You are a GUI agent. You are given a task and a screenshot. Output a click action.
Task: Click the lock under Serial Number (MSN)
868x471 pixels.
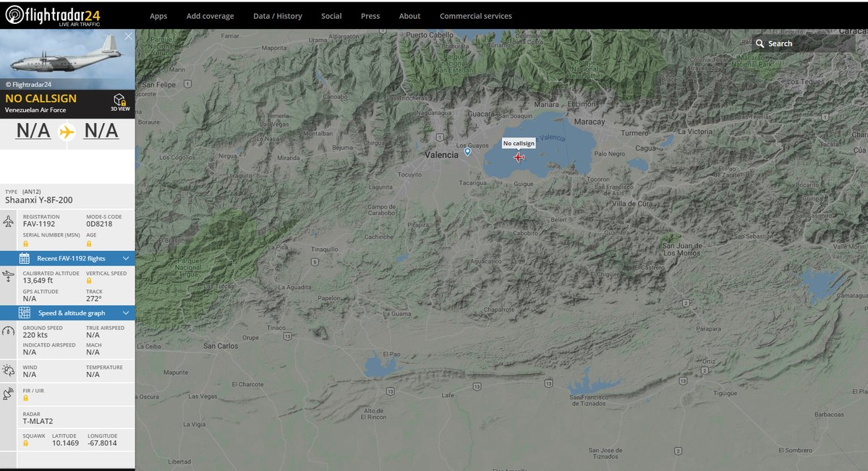(x=25, y=243)
